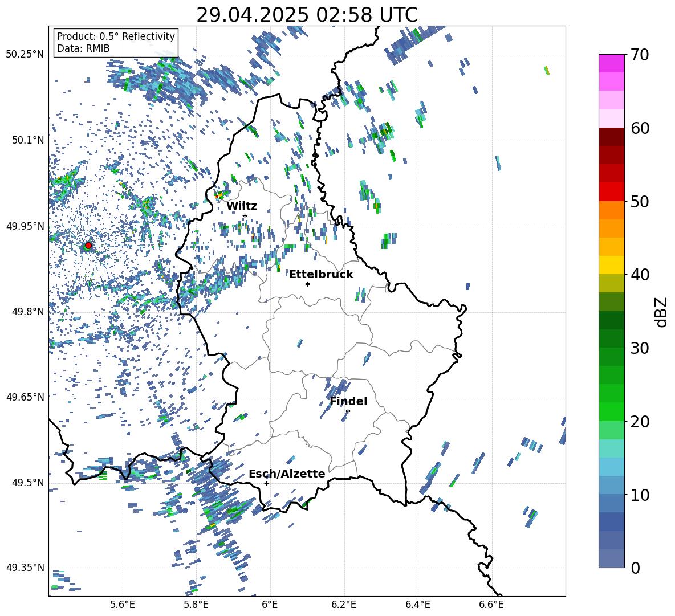Click the Esch/Alzette city label
The width and height of the screenshot is (675, 616).
[x=287, y=474]
